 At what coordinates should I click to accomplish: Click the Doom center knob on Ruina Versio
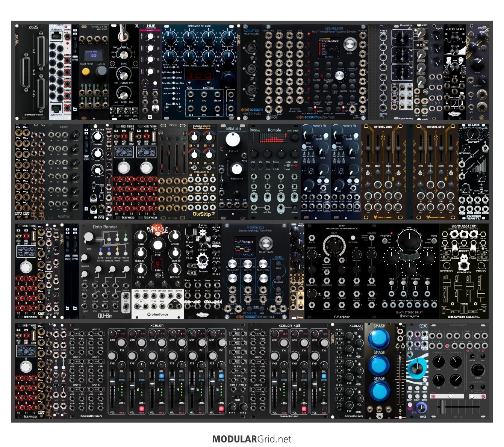coord(203,260)
